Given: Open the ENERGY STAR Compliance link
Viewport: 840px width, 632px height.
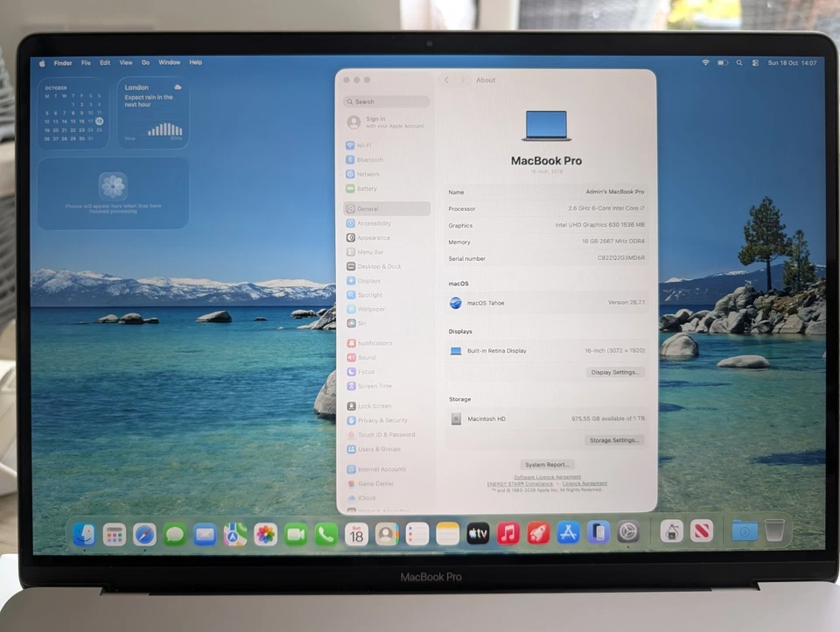Looking at the screenshot, I should 520,483.
